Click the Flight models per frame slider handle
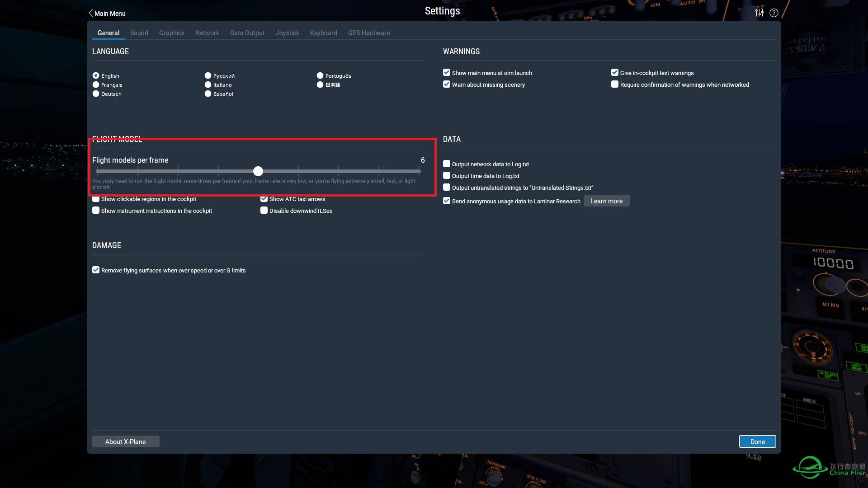 pos(258,171)
